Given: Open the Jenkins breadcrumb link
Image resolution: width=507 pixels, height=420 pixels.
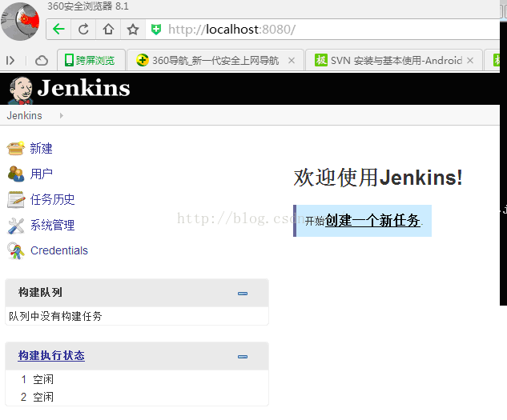Looking at the screenshot, I should coord(24,116).
